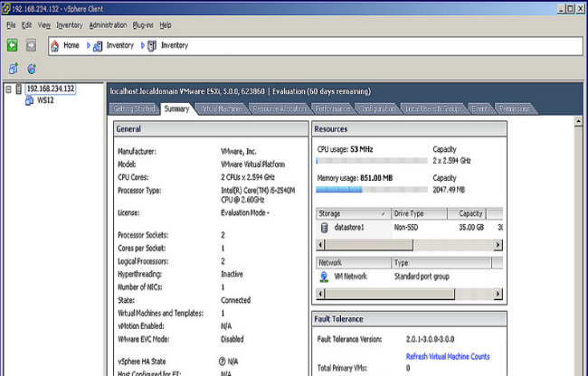Screen dimensions: 588x376
Task: Click the Storage table horizontal scrollbar thumb
Action: pos(368,245)
